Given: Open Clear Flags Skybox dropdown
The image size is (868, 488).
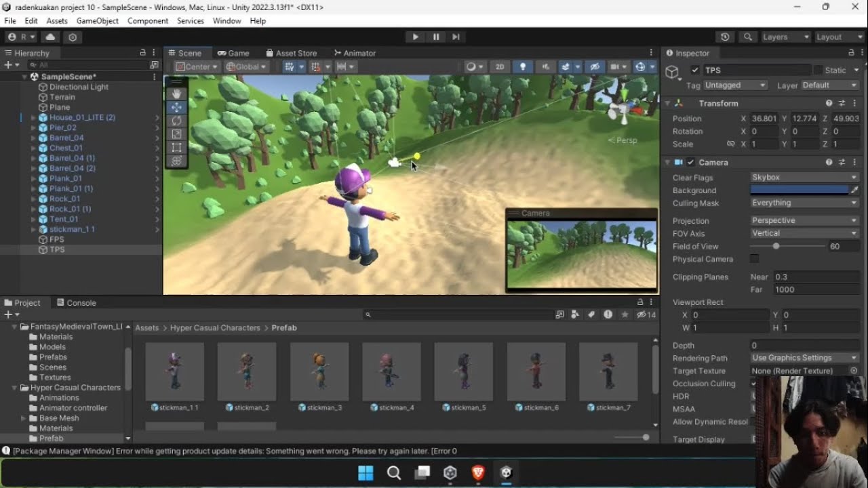Looking at the screenshot, I should (x=804, y=178).
